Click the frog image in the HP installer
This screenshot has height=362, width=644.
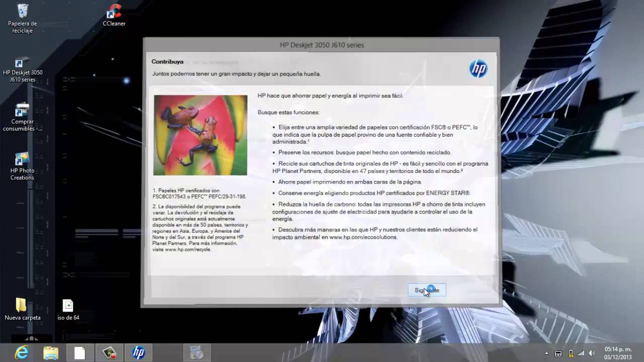pos(200,135)
